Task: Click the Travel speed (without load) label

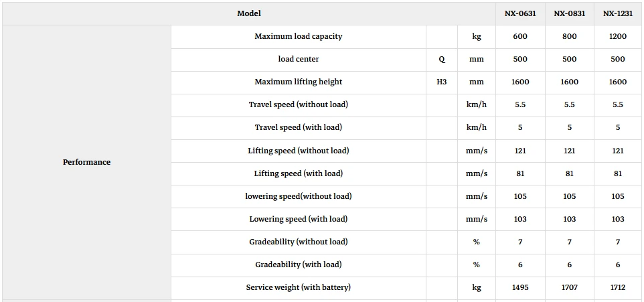Action: pyautogui.click(x=298, y=104)
